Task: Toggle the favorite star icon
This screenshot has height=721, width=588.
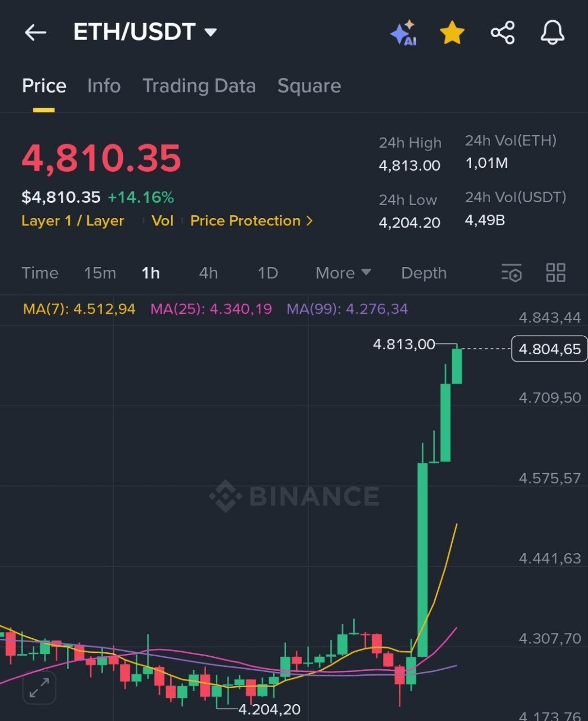Action: (452, 33)
